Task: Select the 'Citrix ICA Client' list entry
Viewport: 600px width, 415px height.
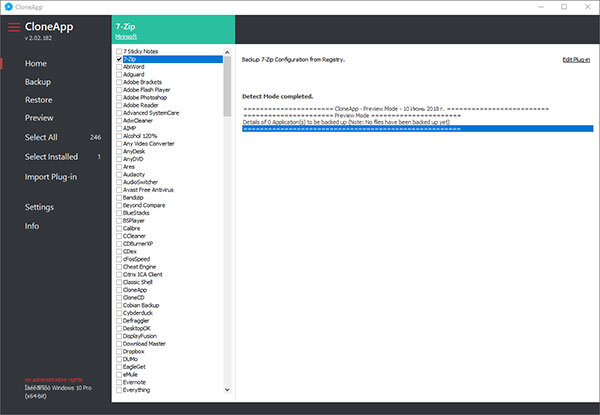Action: (x=143, y=275)
